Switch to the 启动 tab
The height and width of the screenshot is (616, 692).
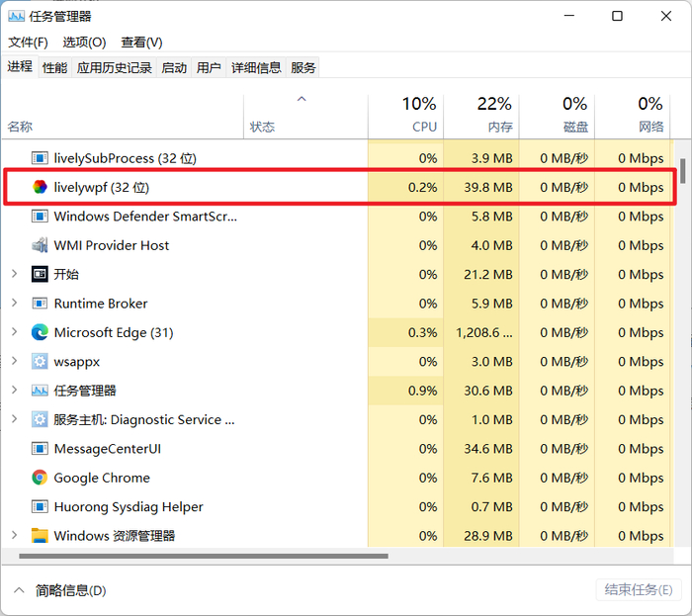(174, 67)
